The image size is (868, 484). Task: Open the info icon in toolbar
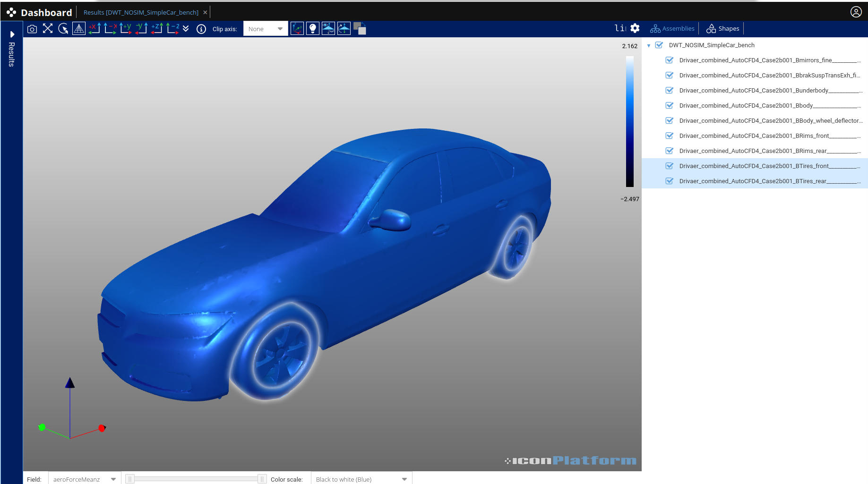[x=201, y=29]
